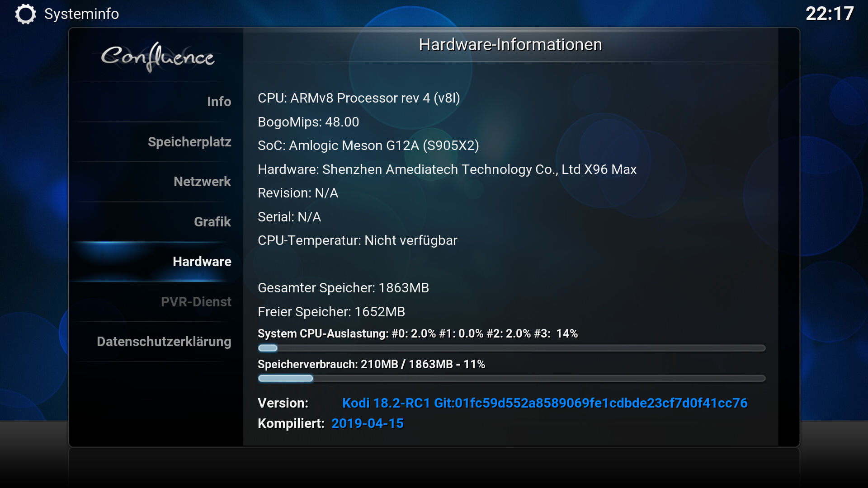Open the PVR-Dienst section

(x=156, y=302)
